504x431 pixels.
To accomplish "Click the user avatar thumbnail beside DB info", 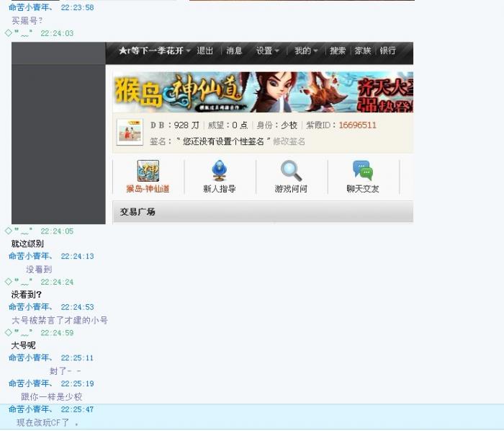I will click(x=130, y=132).
